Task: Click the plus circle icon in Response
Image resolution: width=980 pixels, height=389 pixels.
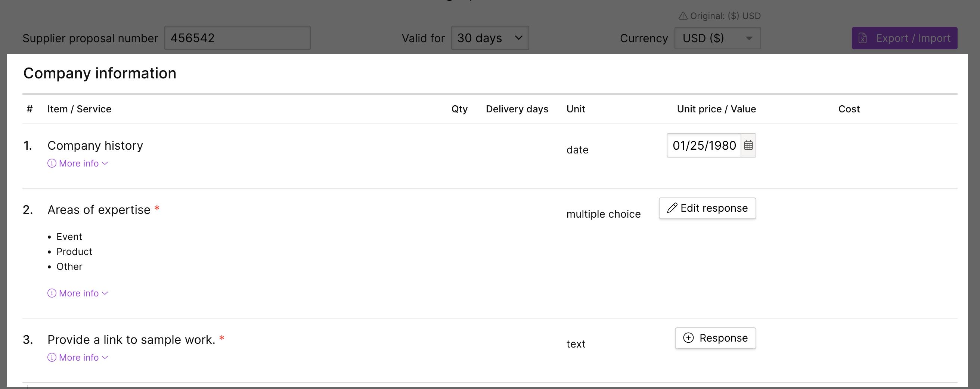Action: pos(688,337)
